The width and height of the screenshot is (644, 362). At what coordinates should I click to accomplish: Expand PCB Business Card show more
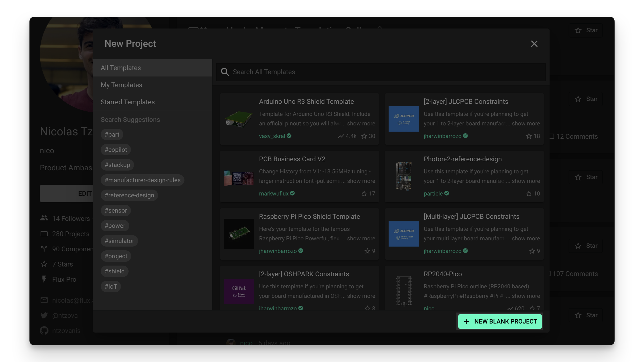click(361, 181)
